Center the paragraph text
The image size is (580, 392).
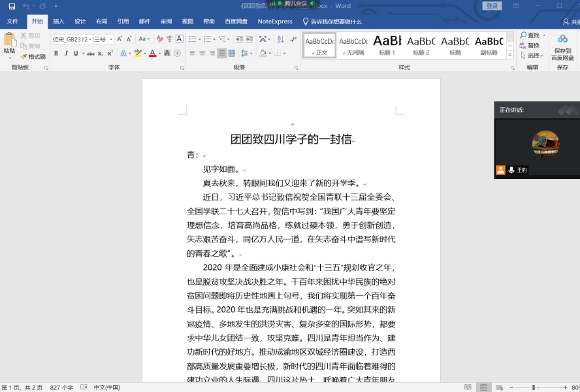pos(202,54)
